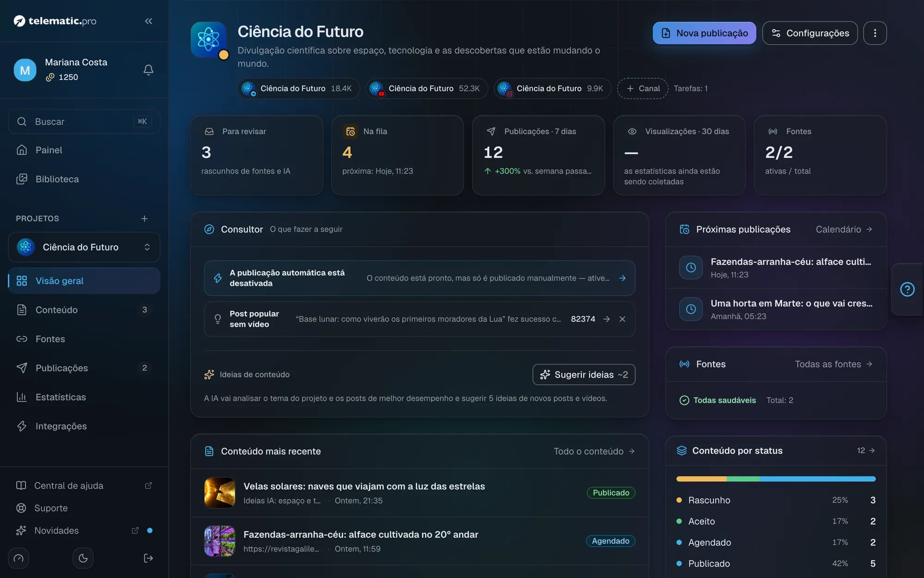This screenshot has width=924, height=578.
Task: Collapse the sidebar with double-chevron icon
Action: [148, 21]
